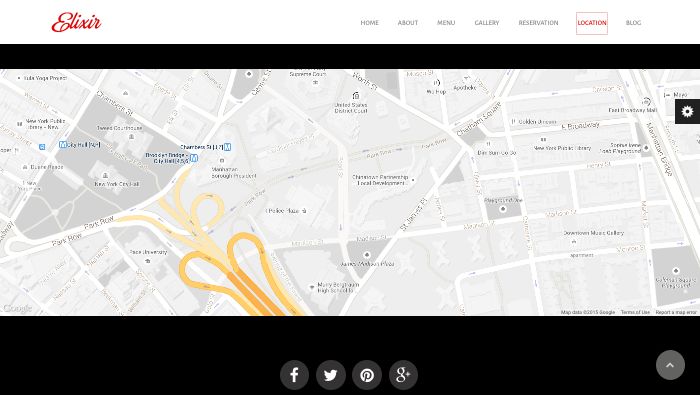This screenshot has width=700, height=395.
Task: Click the back-to-top arrow button
Action: click(670, 365)
